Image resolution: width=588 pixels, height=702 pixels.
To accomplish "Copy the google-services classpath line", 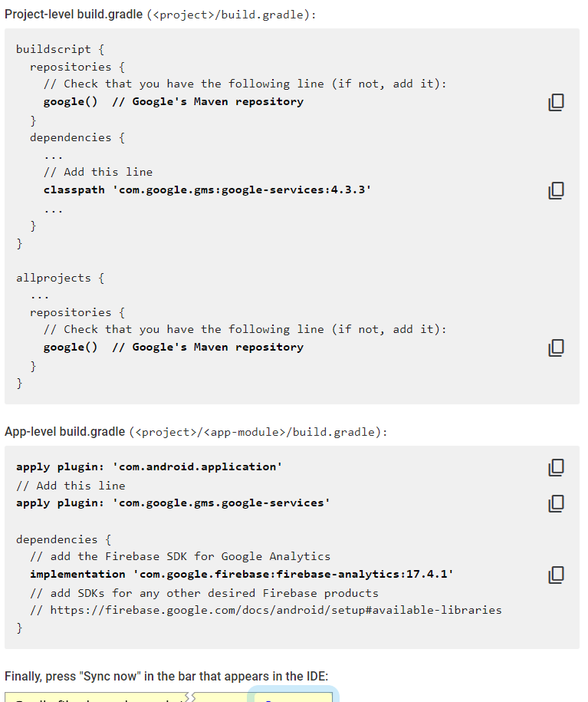I will pyautogui.click(x=557, y=190).
